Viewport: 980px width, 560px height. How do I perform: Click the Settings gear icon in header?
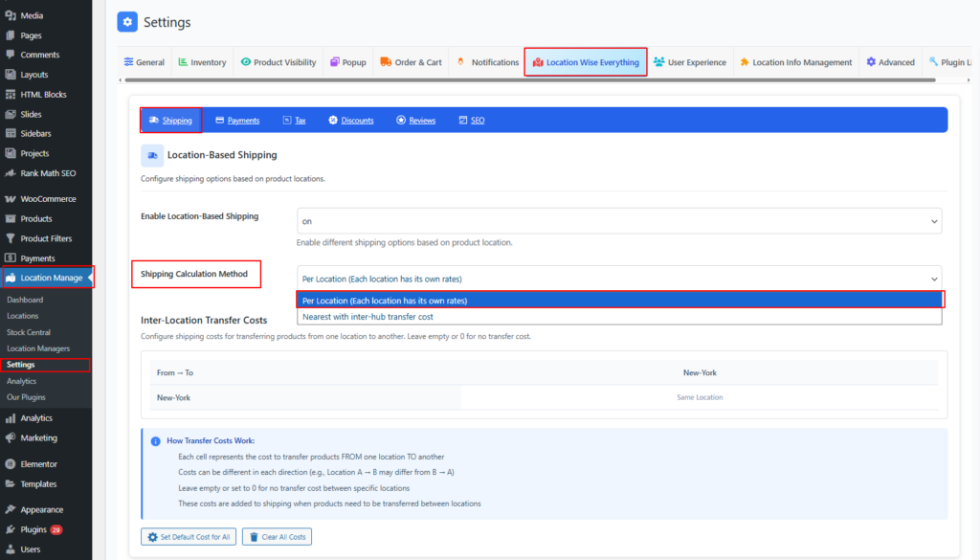[x=127, y=22]
